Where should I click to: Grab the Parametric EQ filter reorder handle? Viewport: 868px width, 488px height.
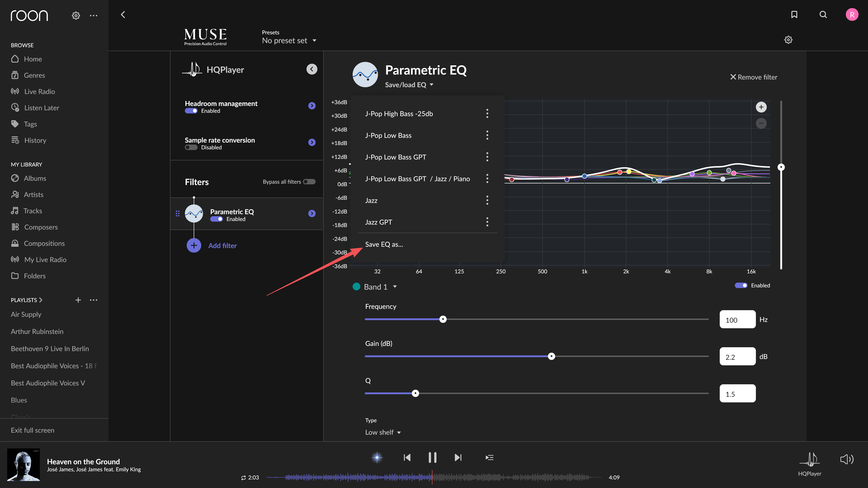coord(178,213)
